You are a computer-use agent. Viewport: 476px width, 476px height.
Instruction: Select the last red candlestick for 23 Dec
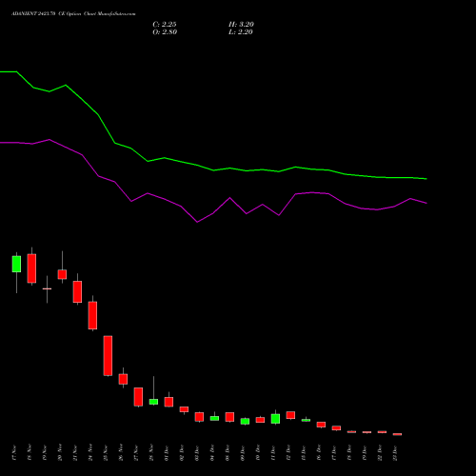(x=397, y=434)
